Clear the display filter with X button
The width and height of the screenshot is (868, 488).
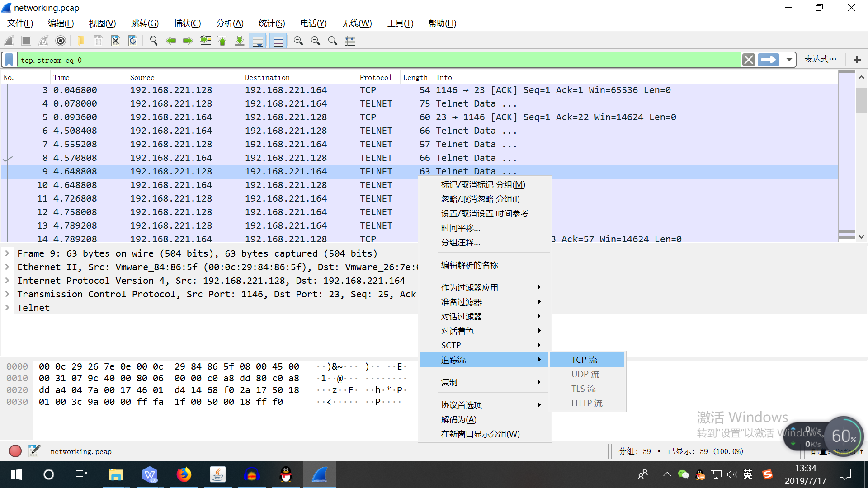coord(748,60)
